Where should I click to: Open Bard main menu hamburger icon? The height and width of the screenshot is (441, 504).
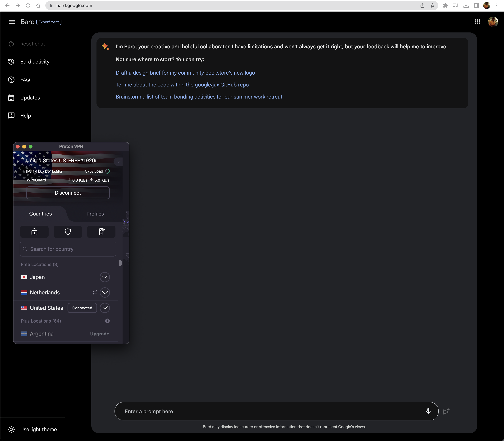click(x=12, y=22)
